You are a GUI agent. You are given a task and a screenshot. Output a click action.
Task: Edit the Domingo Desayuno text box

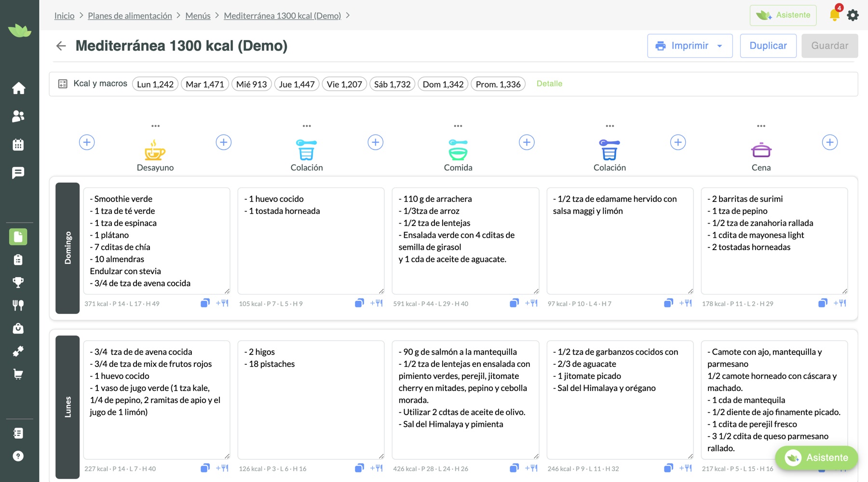(157, 241)
